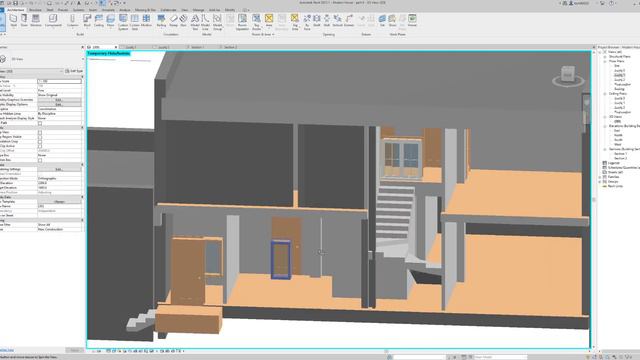Select the Area tool
Screen dimensions: 640x360
click(x=269, y=20)
